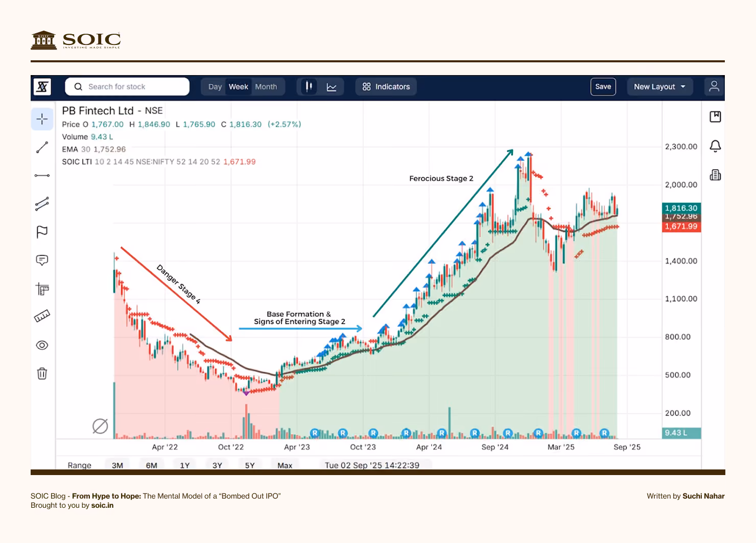
Task: Select the EMA 30 indicator legend
Action: click(x=94, y=149)
